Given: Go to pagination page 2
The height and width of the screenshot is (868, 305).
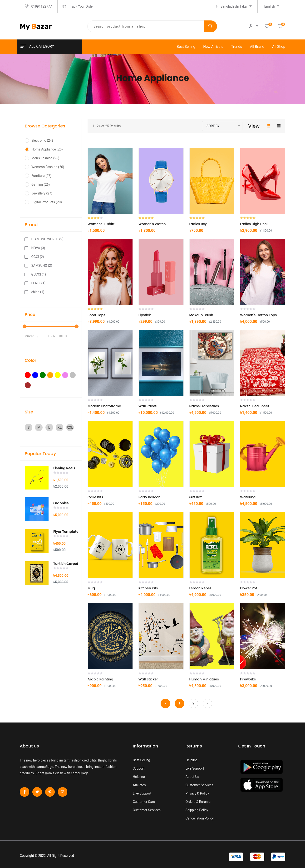Looking at the screenshot, I should tap(193, 703).
